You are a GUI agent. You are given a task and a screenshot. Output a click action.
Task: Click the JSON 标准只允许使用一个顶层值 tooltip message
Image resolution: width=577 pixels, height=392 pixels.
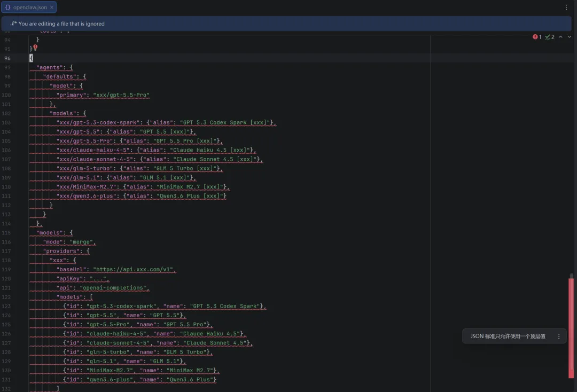[x=508, y=336]
